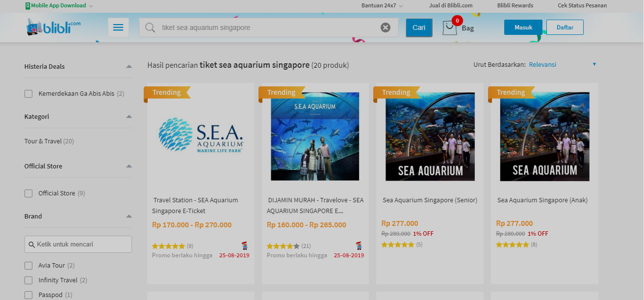Click Rp 277.000 price of Senior ticket
644x300 pixels.
click(x=400, y=223)
